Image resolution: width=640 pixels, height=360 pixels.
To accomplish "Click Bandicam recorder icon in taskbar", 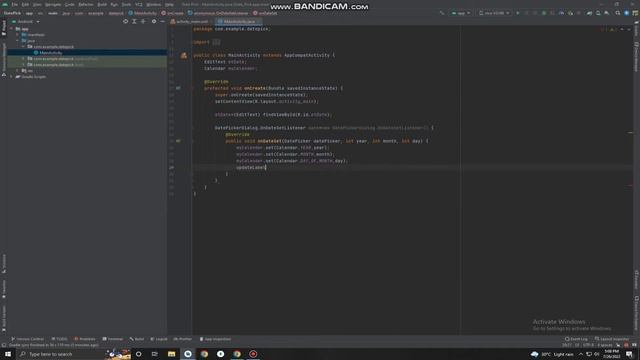I will coord(253,354).
